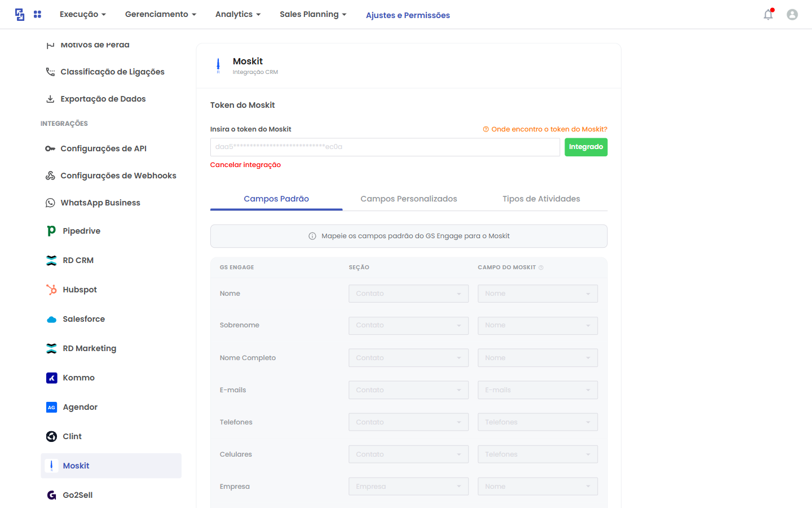Click the Salesforce cloud icon
The width and height of the screenshot is (812, 508).
point(51,319)
